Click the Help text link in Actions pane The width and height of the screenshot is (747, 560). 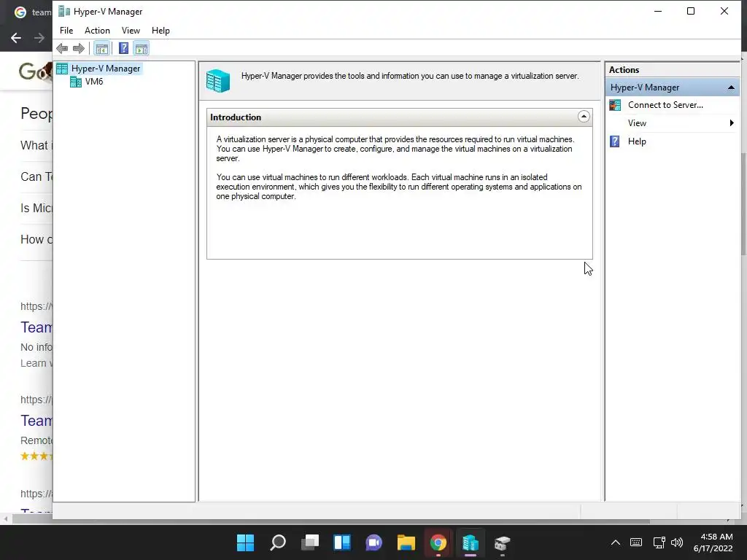coord(636,141)
